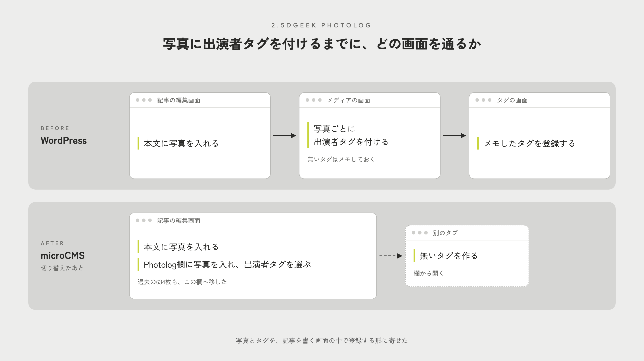Click the "別のタブ" window title
The width and height of the screenshot is (644, 361).
point(445,233)
